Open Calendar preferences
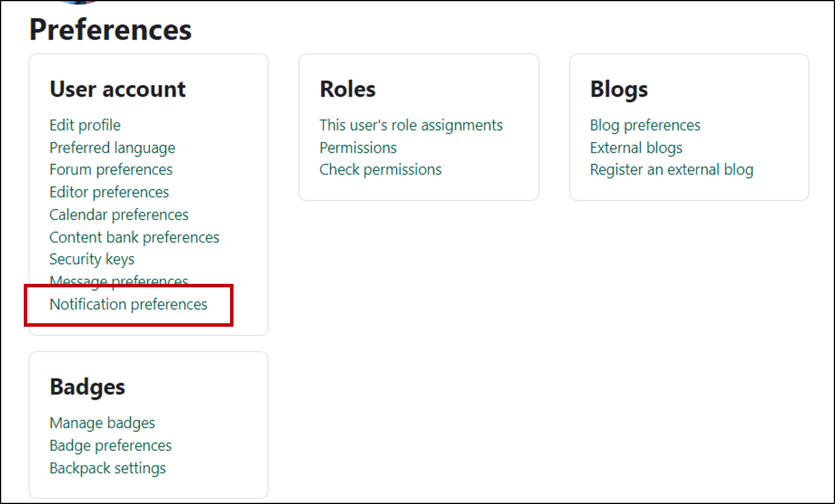835x504 pixels. (118, 214)
